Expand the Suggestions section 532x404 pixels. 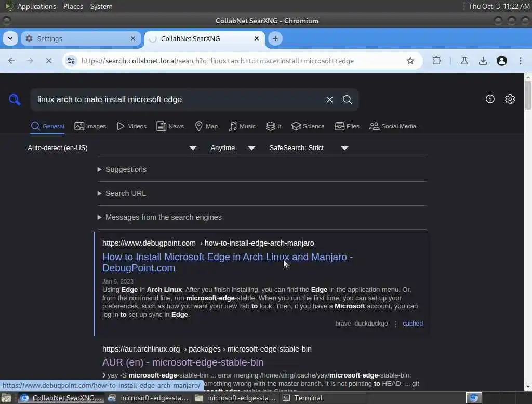(x=122, y=169)
